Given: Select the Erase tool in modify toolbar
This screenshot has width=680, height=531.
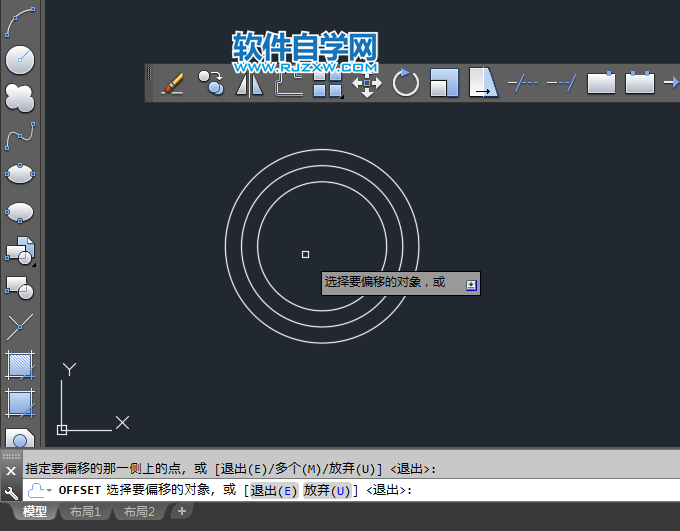Looking at the screenshot, I should click(172, 83).
